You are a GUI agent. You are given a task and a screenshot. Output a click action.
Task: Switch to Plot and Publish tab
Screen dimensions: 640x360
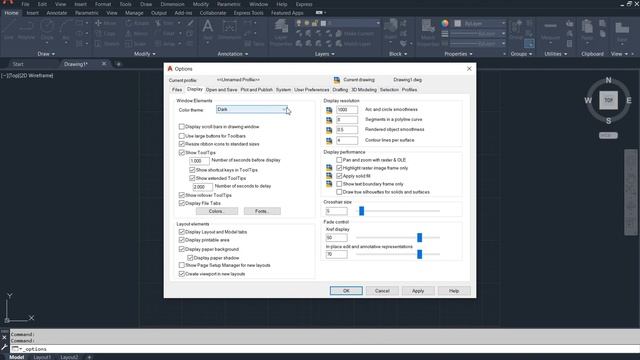click(x=256, y=89)
